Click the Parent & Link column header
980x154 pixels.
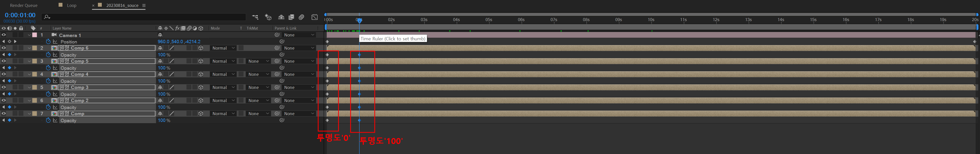(285, 28)
